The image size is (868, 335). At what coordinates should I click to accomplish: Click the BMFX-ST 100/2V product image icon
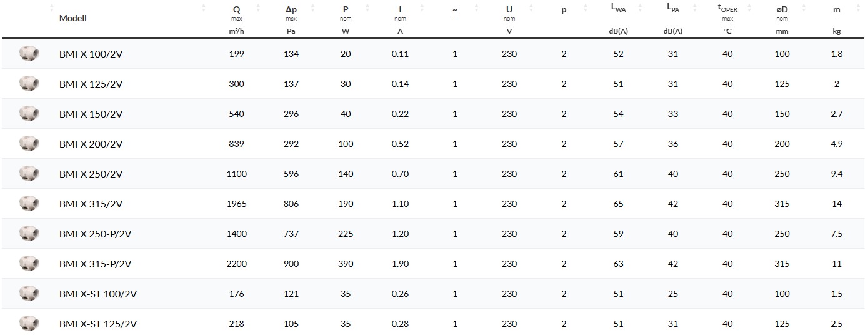(29, 294)
